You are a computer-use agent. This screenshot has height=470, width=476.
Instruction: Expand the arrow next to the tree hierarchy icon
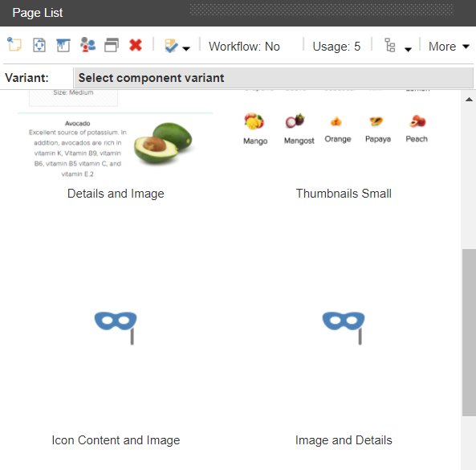409,49
